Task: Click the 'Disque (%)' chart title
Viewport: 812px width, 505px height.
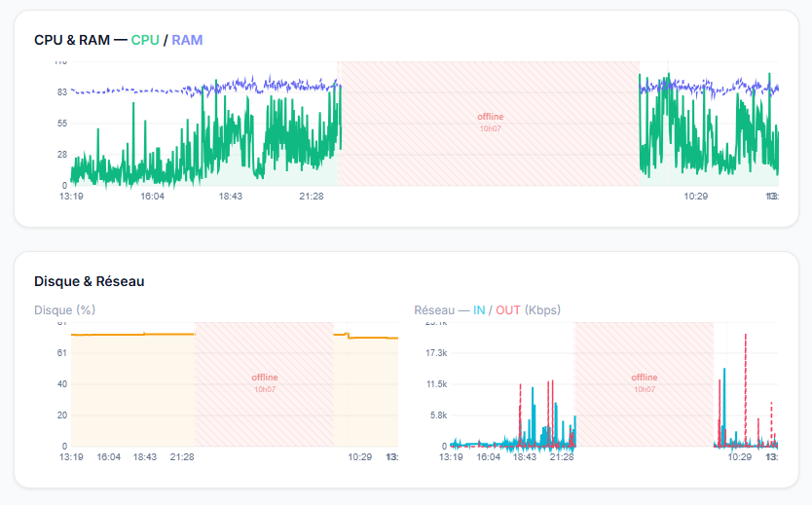Action: click(x=64, y=310)
